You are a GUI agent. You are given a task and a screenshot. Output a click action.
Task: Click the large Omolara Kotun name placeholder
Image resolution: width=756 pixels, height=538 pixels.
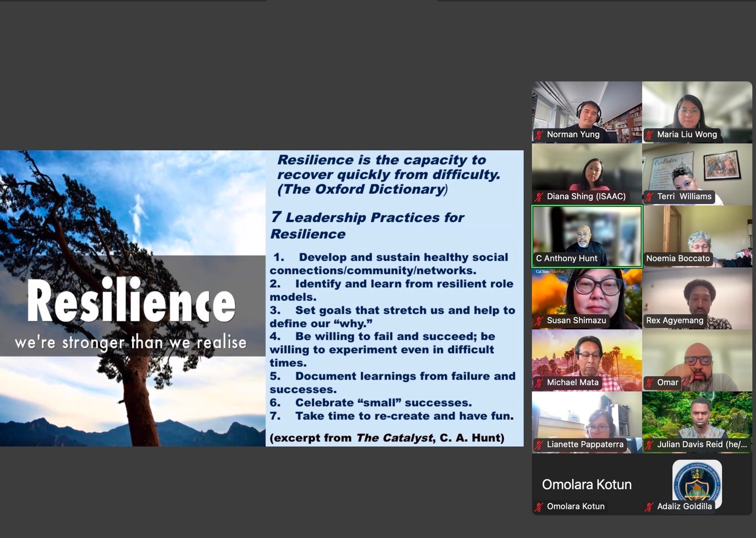pyautogui.click(x=587, y=484)
